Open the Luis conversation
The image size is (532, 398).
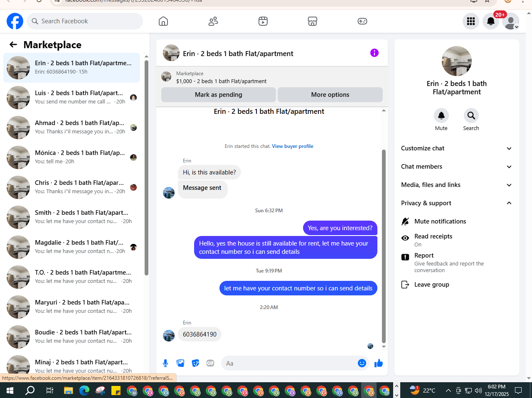(71, 98)
